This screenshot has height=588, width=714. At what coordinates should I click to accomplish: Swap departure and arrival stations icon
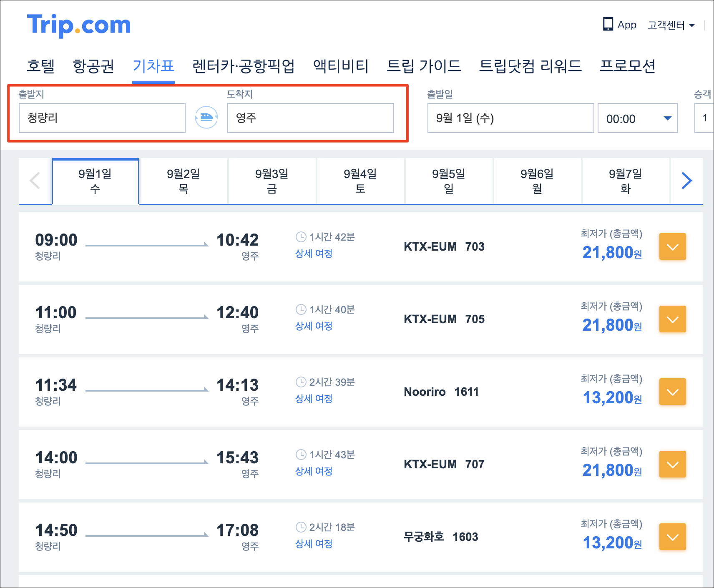click(206, 118)
